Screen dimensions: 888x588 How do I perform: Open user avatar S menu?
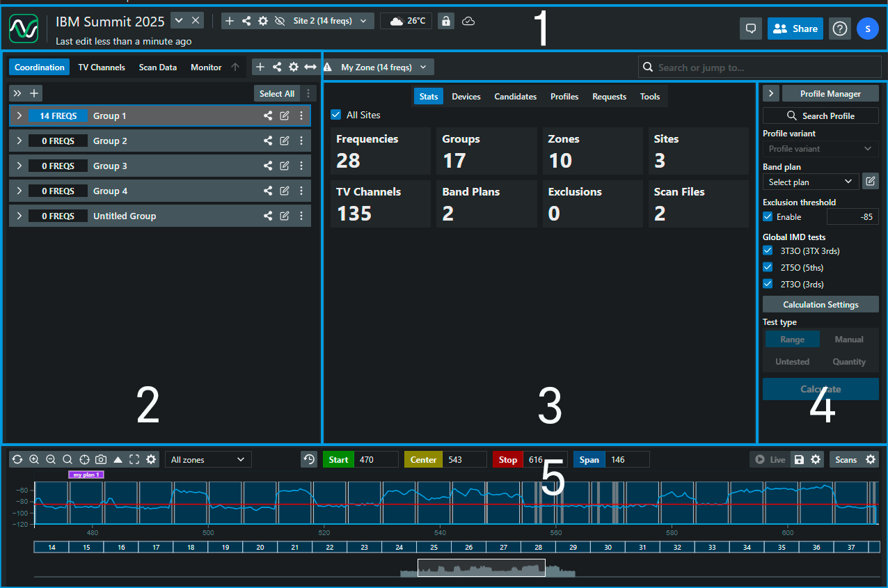pyautogui.click(x=868, y=29)
